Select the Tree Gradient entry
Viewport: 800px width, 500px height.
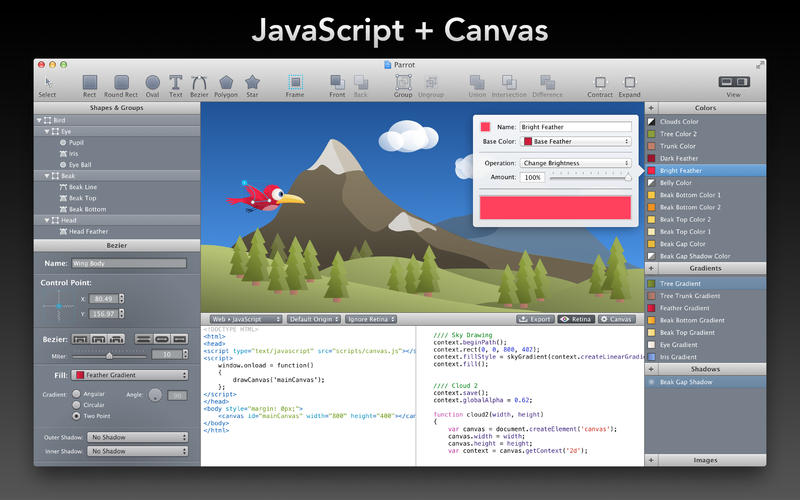tap(706, 284)
